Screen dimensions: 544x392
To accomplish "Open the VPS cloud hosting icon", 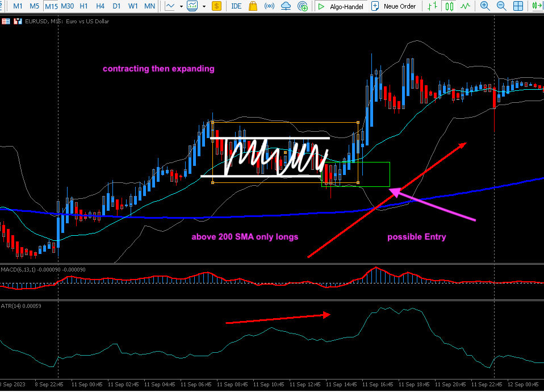I will coord(286,6).
